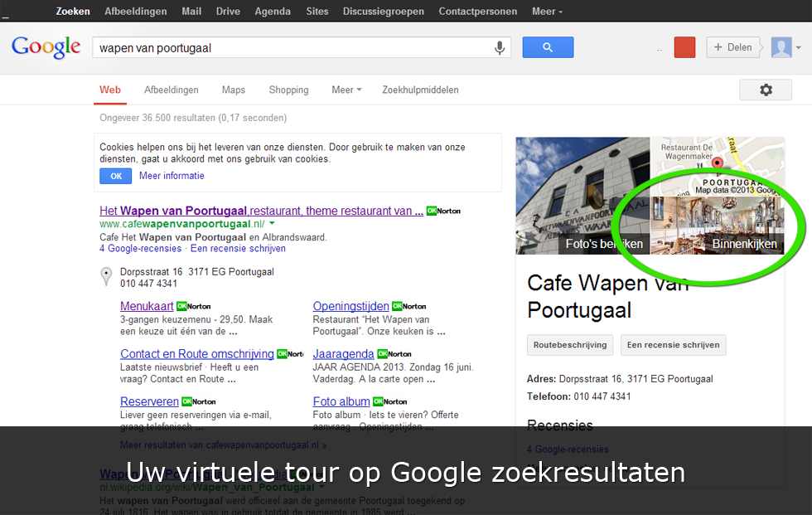Click the www.cafewapenvanpoortugaal.nl green URL
812x515 pixels.
pos(181,224)
